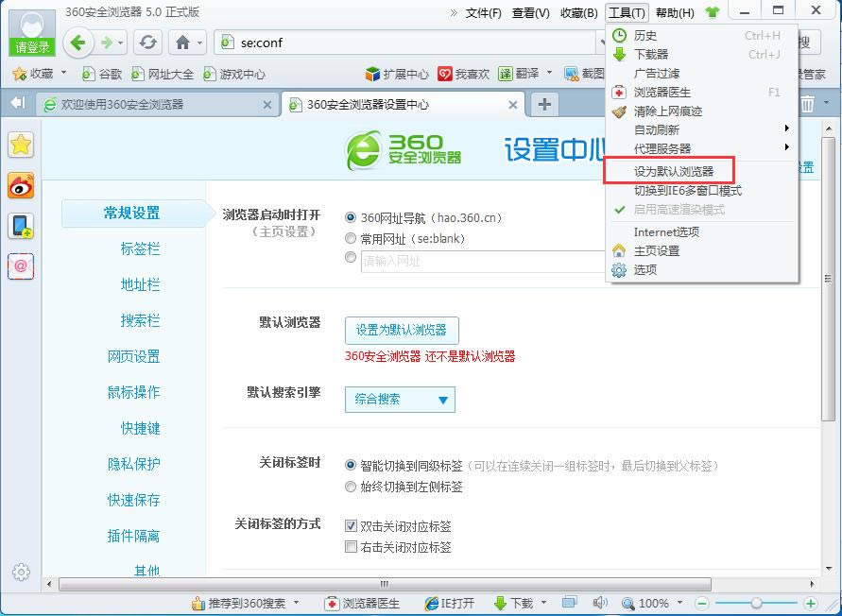Click the refresh page button

pyautogui.click(x=147, y=43)
